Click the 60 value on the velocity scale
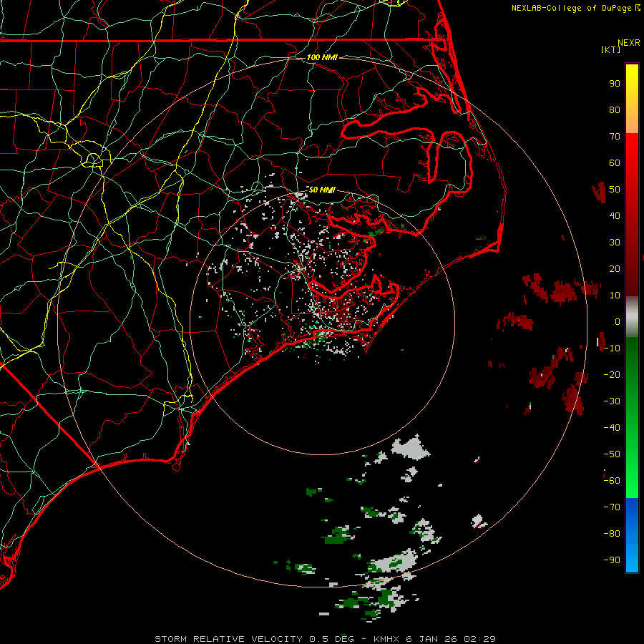Screen dimensions: 644x644 [x=615, y=163]
